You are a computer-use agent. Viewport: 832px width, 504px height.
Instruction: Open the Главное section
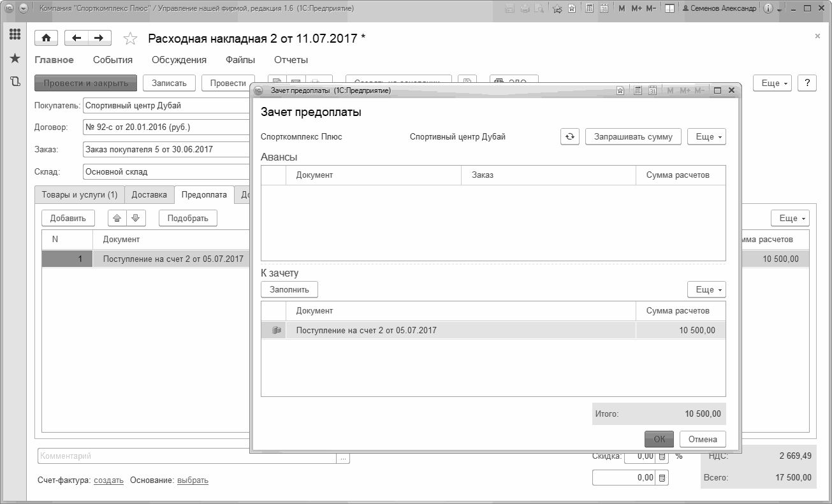(54, 60)
